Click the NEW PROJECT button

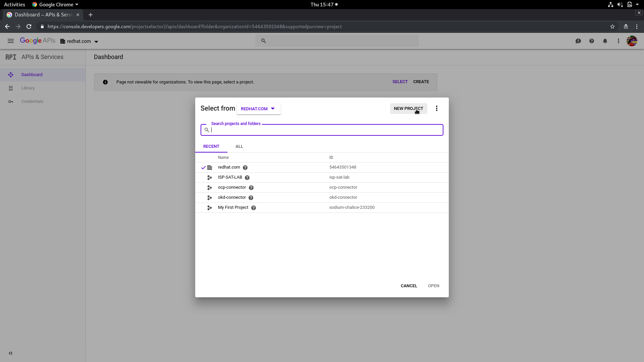pos(408,109)
